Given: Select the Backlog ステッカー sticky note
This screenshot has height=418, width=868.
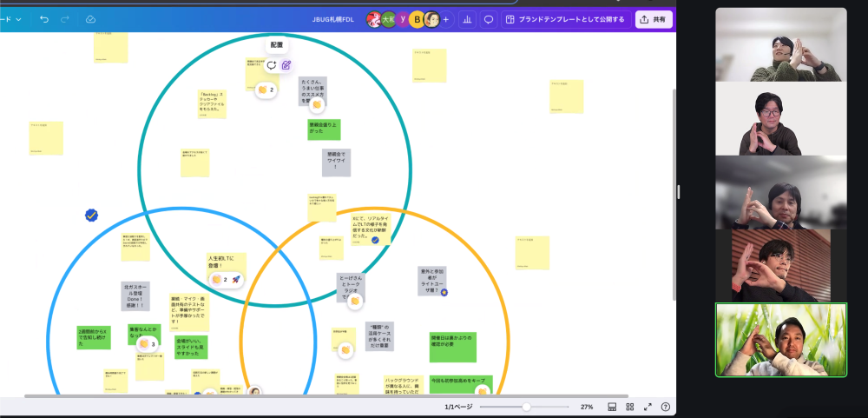Looking at the screenshot, I should click(212, 104).
